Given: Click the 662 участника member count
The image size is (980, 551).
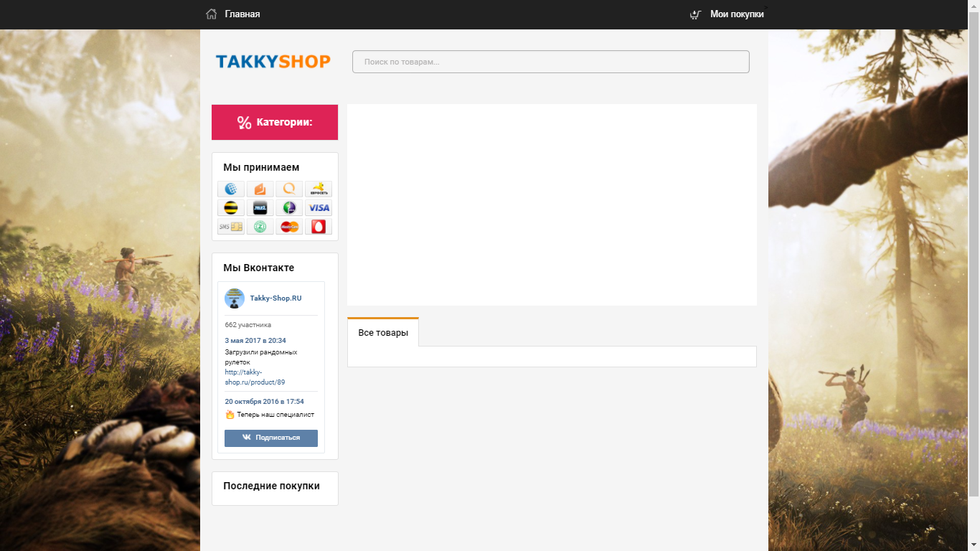Looking at the screenshot, I should 248,325.
